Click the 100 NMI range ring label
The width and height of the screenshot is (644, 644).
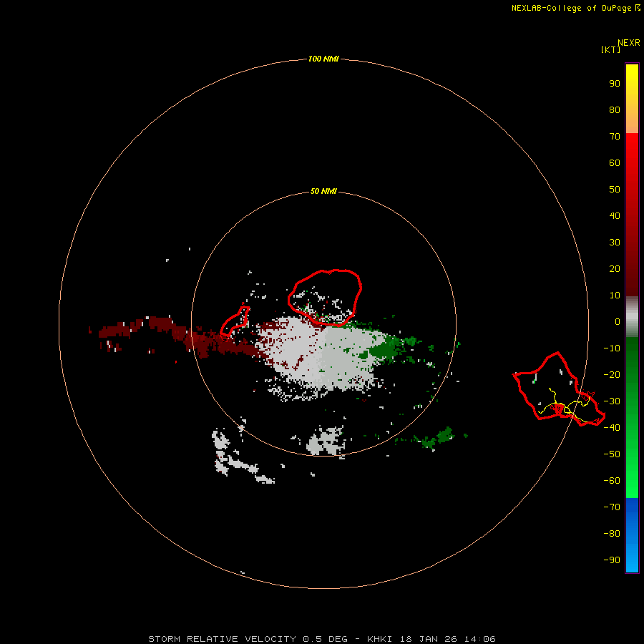click(x=323, y=59)
